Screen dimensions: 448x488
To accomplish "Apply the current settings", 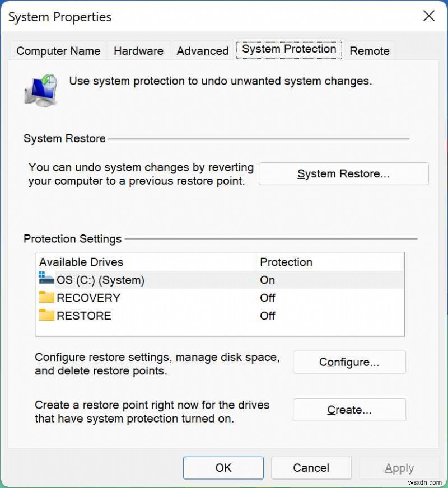I will [x=399, y=468].
